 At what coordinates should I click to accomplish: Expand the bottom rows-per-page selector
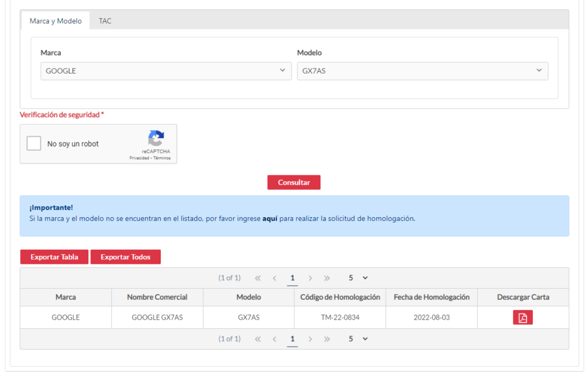pyautogui.click(x=358, y=339)
